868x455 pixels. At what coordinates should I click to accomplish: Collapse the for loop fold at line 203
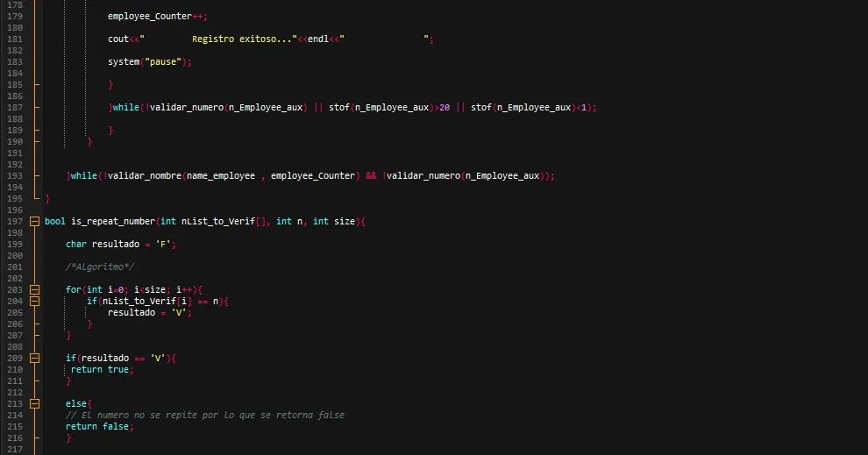click(x=34, y=289)
